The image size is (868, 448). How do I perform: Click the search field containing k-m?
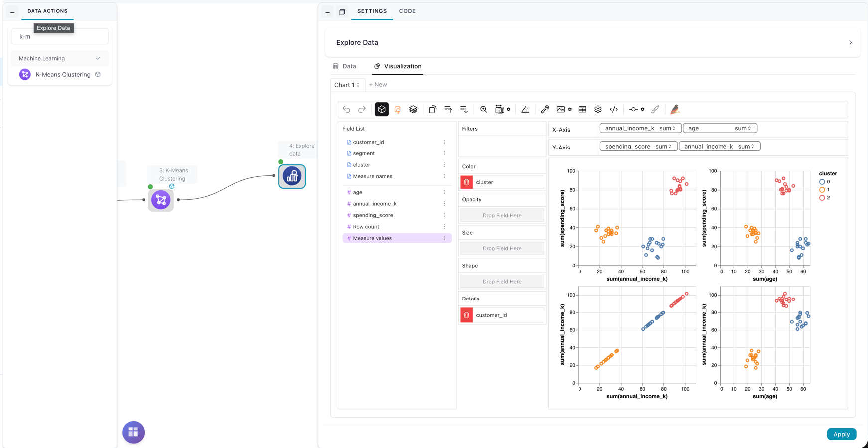pos(60,36)
